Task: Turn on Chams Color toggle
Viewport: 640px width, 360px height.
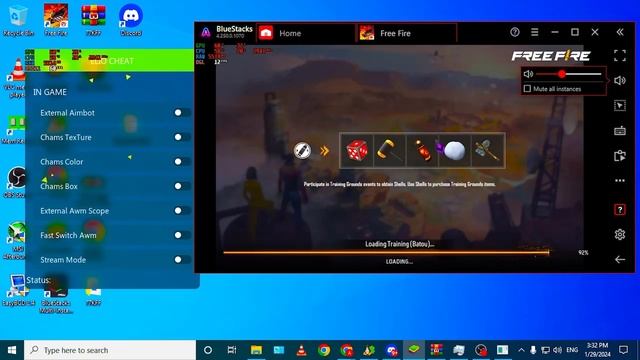Action: point(182,162)
